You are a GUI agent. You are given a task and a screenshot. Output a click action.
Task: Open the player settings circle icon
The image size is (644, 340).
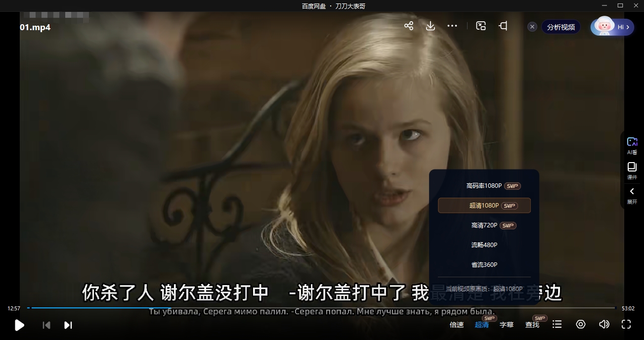581,324
